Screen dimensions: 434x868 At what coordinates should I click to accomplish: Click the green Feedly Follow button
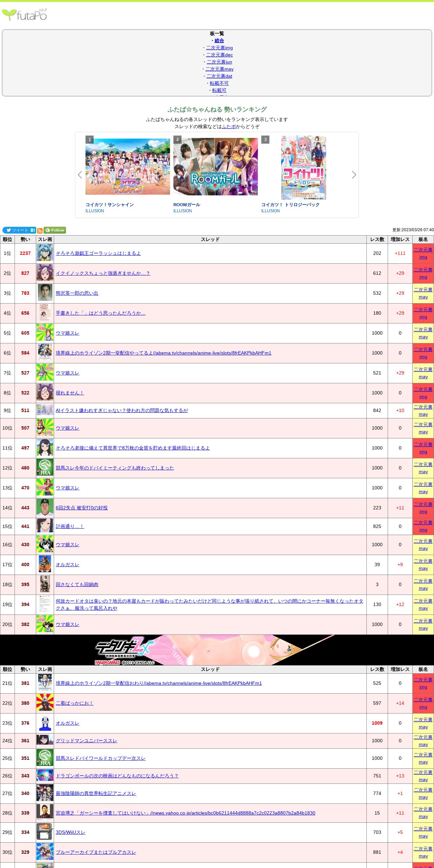click(x=55, y=230)
